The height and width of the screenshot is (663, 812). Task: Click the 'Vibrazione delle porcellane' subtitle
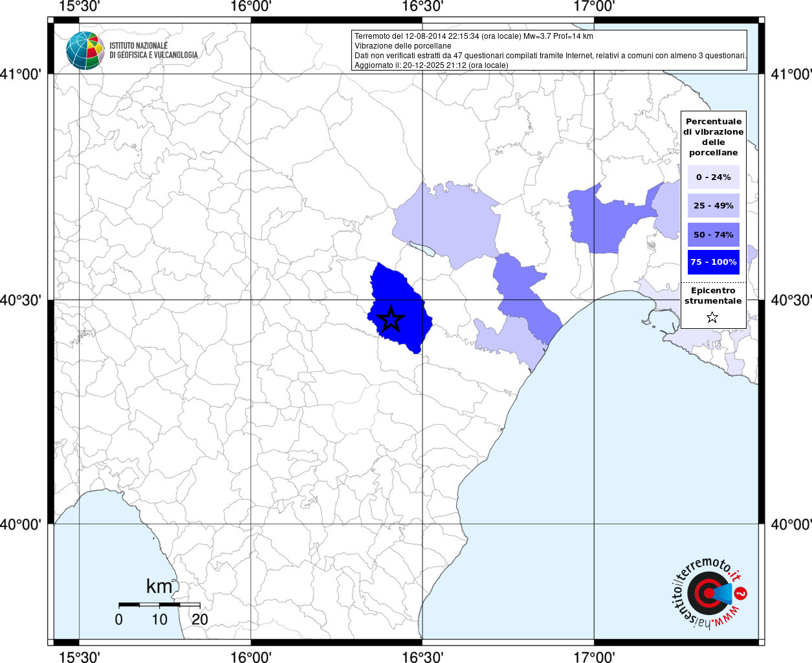403,46
